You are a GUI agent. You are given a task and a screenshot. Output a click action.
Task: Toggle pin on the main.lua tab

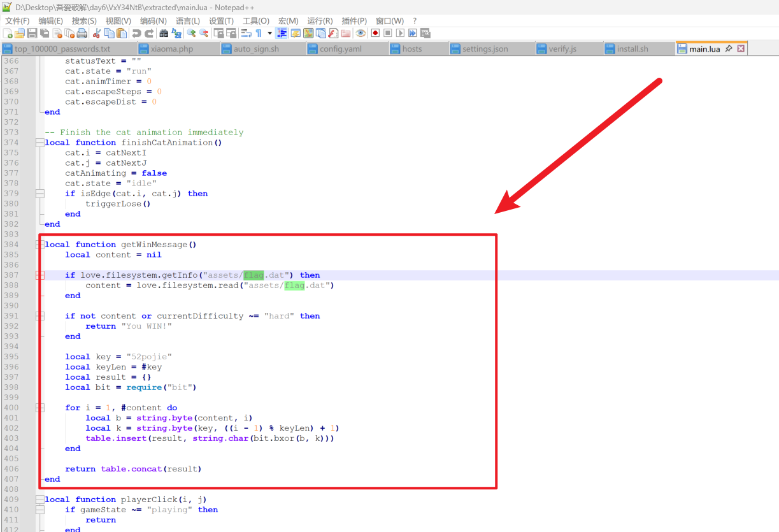point(729,48)
